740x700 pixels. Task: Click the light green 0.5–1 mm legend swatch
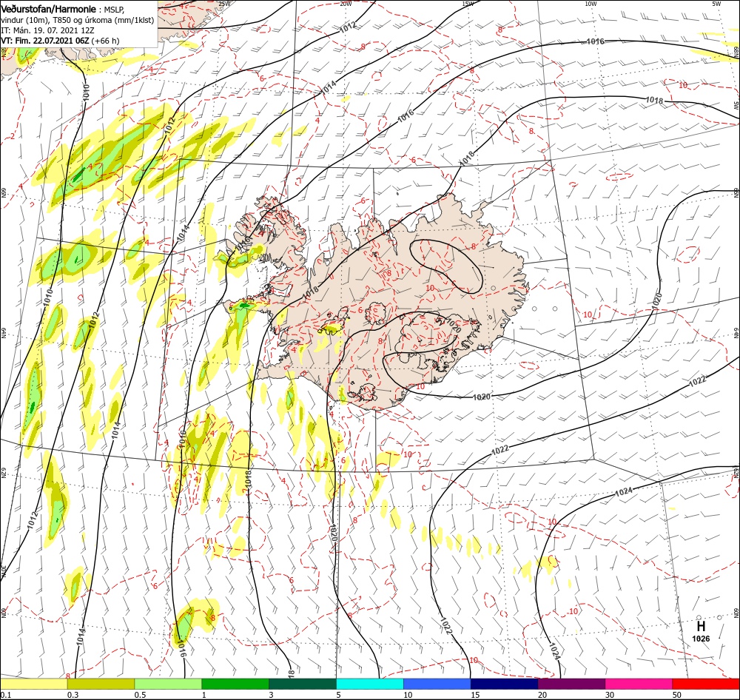(x=168, y=684)
